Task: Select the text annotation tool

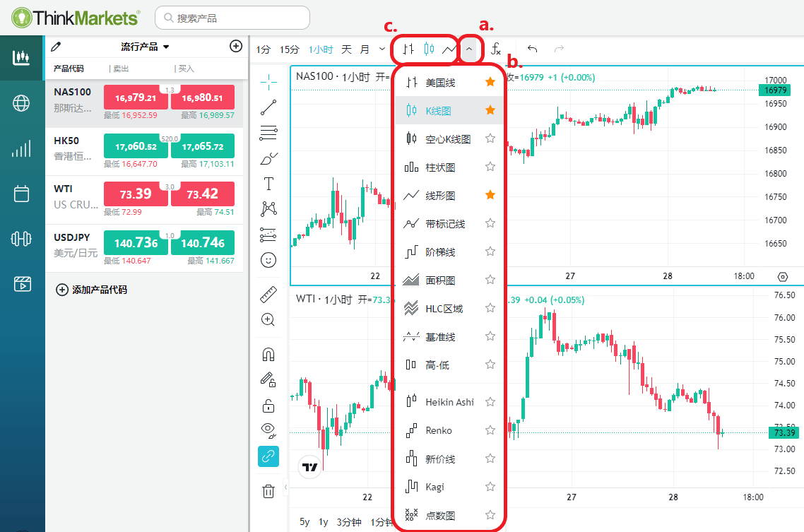Action: pyautogui.click(x=268, y=184)
